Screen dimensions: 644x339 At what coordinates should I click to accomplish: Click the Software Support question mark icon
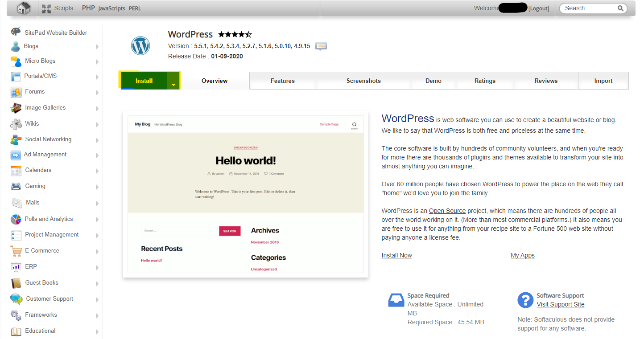(525, 300)
